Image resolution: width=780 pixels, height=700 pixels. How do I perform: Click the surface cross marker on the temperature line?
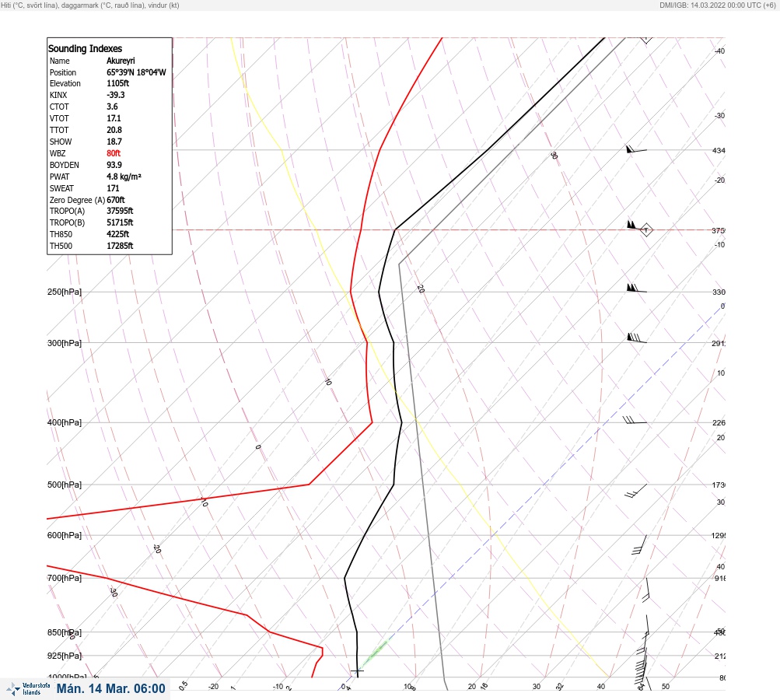pos(357,670)
